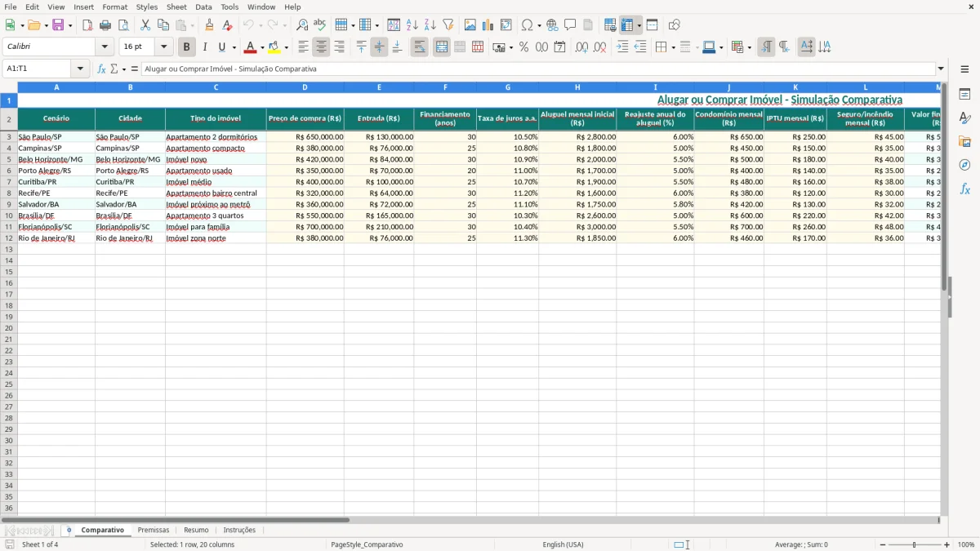The width and height of the screenshot is (980, 551).
Task: Run the Spelling check
Action: click(x=320, y=25)
